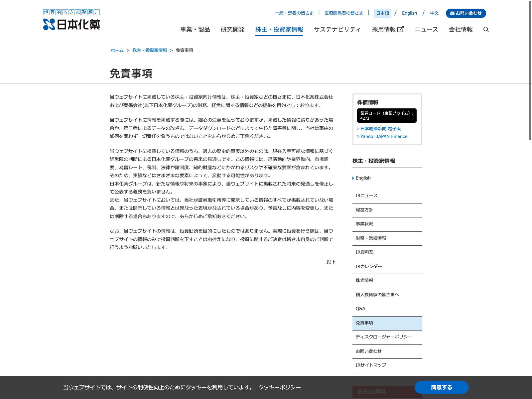Screen dimensions: 532x399
Task: Switch language to English in header
Action: click(x=409, y=13)
